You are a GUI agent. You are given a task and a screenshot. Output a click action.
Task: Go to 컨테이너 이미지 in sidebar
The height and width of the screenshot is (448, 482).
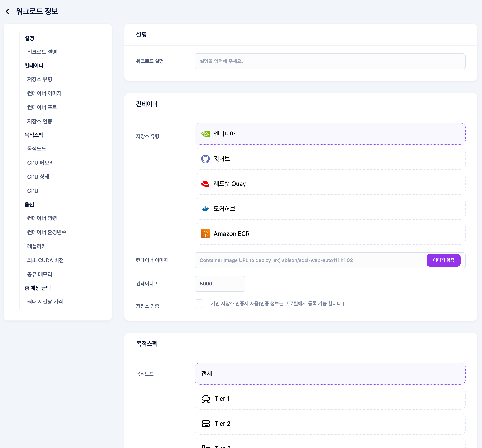[x=44, y=93]
